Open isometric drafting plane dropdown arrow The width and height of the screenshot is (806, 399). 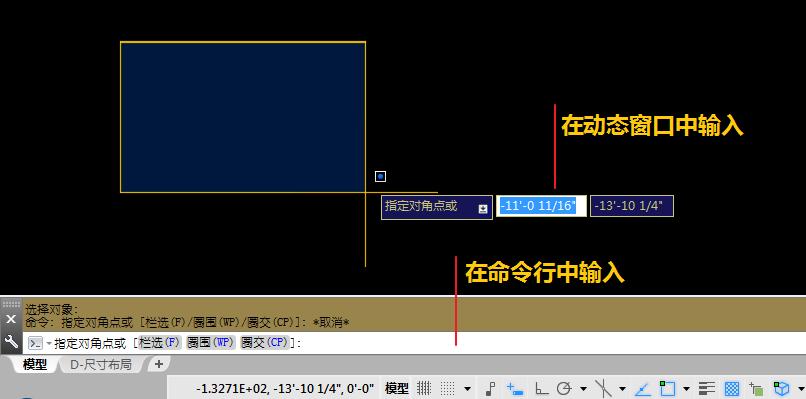pos(622,388)
